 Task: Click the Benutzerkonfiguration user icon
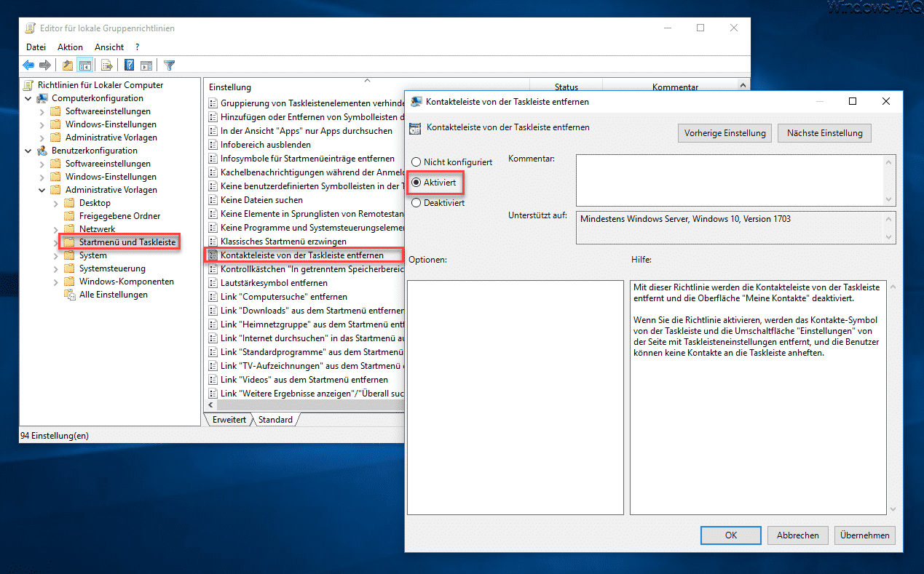(x=42, y=151)
